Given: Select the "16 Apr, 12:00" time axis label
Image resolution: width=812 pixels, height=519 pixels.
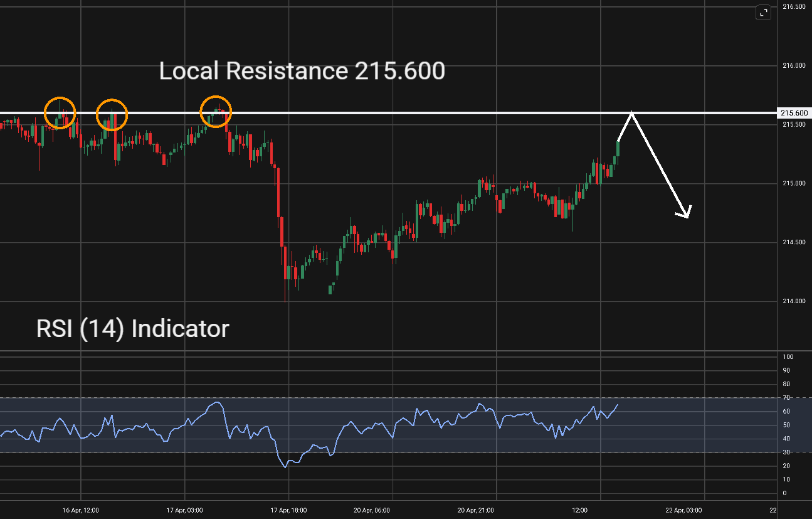Looking at the screenshot, I should 81,510.
